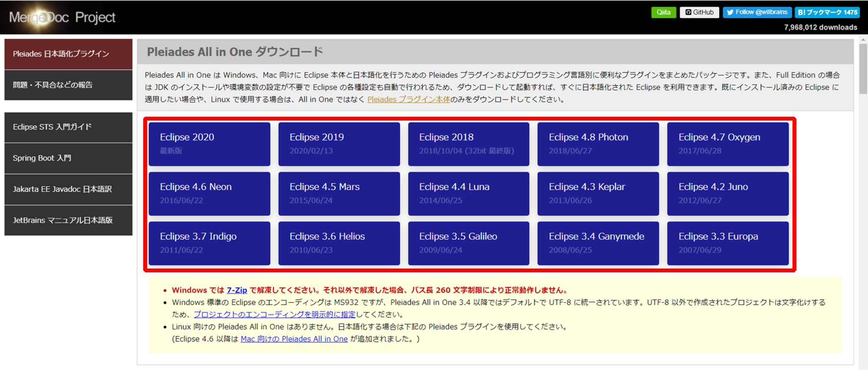Open 問題・不具合などの報告 sidebar item
Image resolution: width=868 pixels, height=370 pixels.
(x=69, y=85)
